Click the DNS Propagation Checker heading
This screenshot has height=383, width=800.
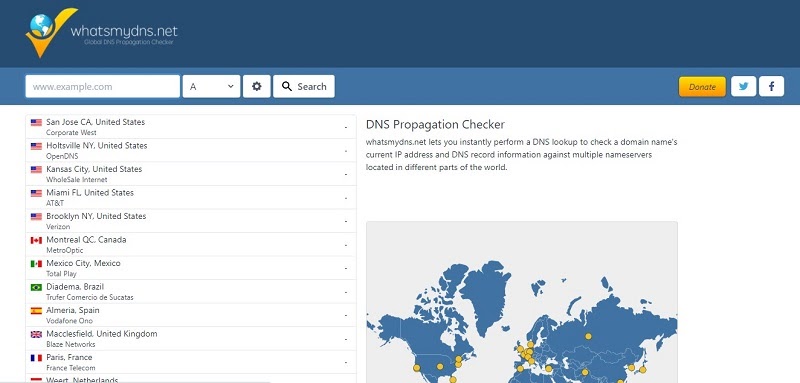tap(435, 124)
